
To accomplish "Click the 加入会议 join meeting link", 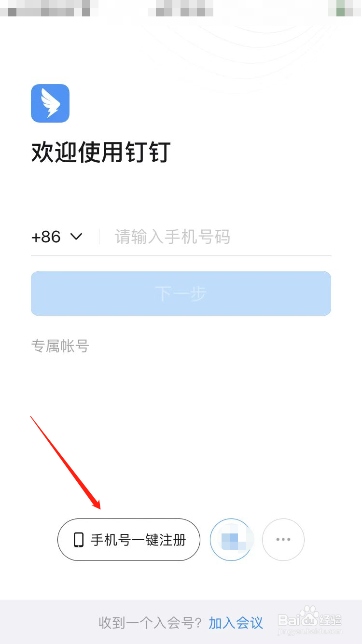I will pos(236,623).
